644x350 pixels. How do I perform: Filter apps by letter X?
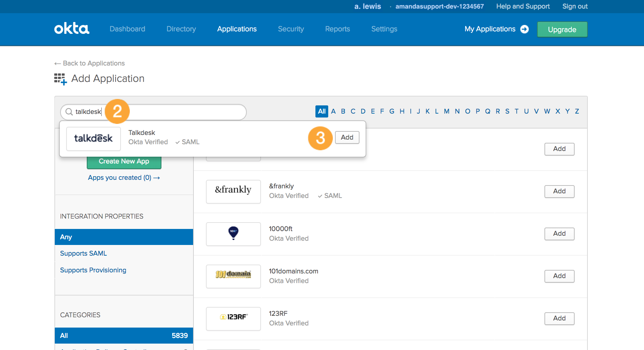[558, 111]
